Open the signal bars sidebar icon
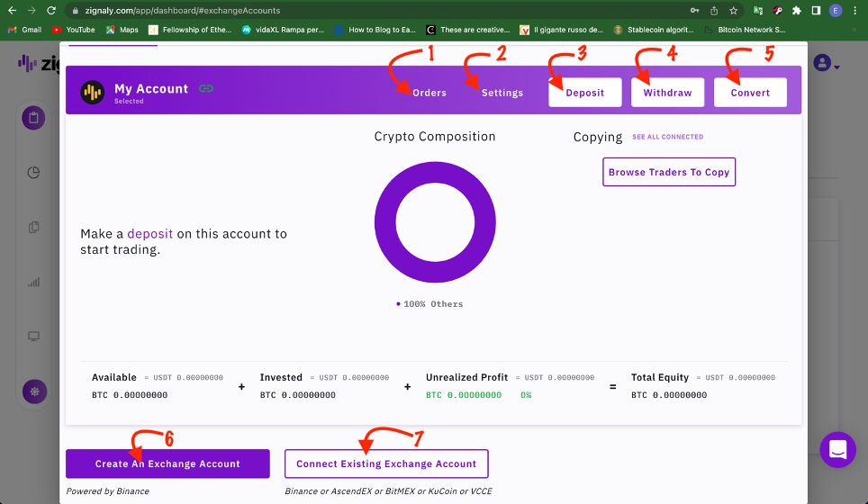This screenshot has height=504, width=868. click(34, 283)
